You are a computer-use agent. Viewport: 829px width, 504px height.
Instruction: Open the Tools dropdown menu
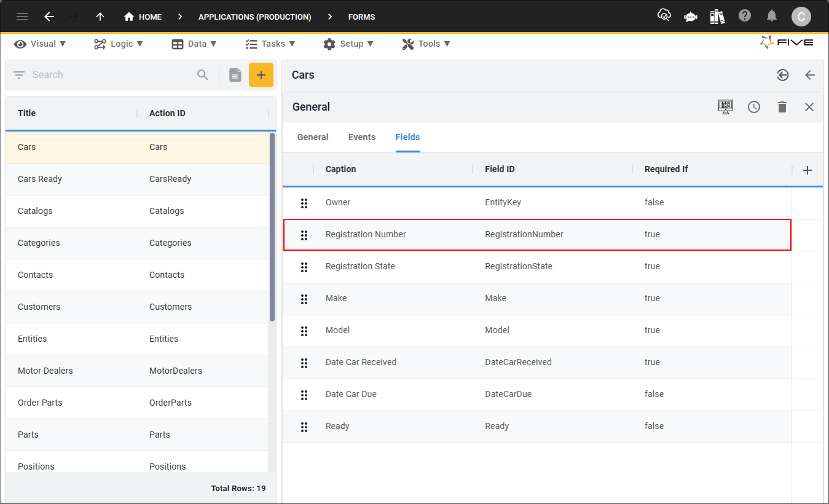pyautogui.click(x=426, y=44)
